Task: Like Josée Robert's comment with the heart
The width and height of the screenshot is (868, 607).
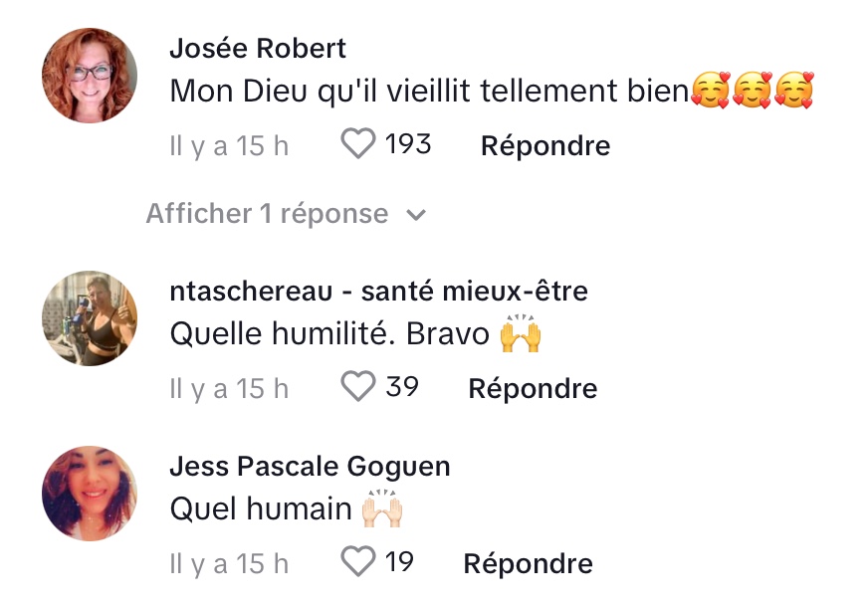Action: click(x=358, y=145)
